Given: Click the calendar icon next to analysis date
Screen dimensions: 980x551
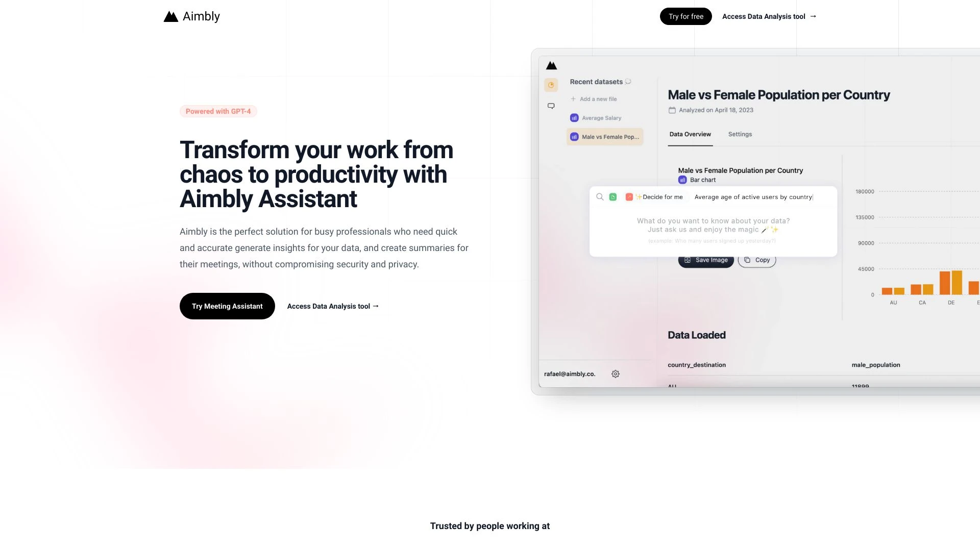Looking at the screenshot, I should [x=671, y=110].
